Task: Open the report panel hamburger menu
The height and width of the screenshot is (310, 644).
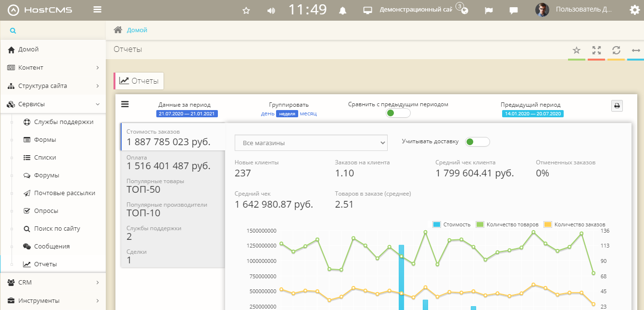Action: click(x=125, y=104)
